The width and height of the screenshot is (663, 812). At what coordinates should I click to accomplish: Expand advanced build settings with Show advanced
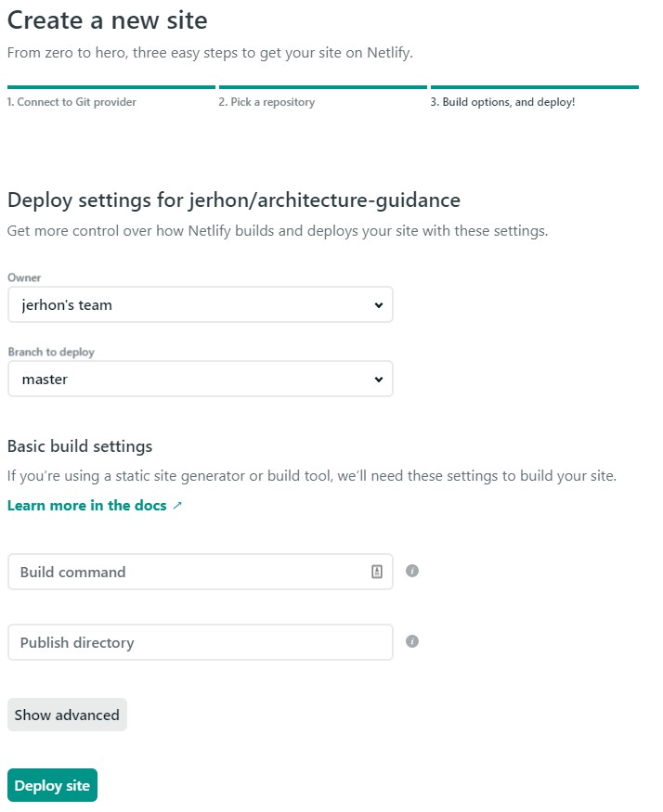pos(66,715)
